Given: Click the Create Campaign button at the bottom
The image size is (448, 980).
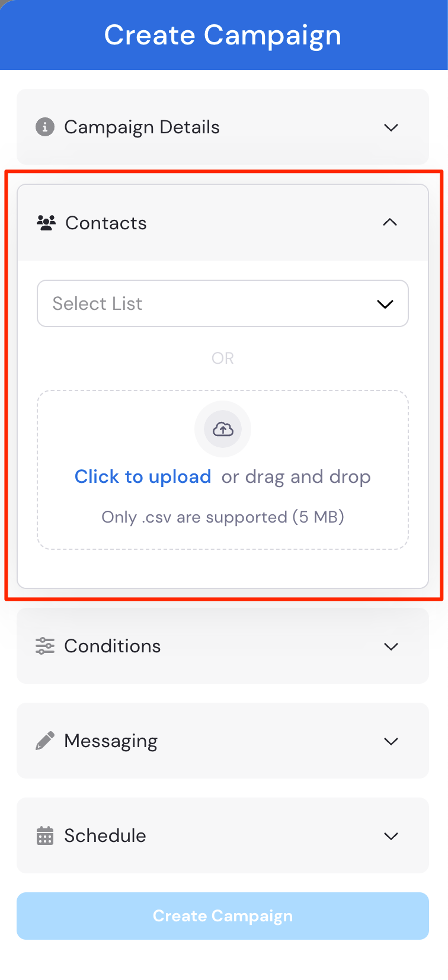Looking at the screenshot, I should pos(223,916).
